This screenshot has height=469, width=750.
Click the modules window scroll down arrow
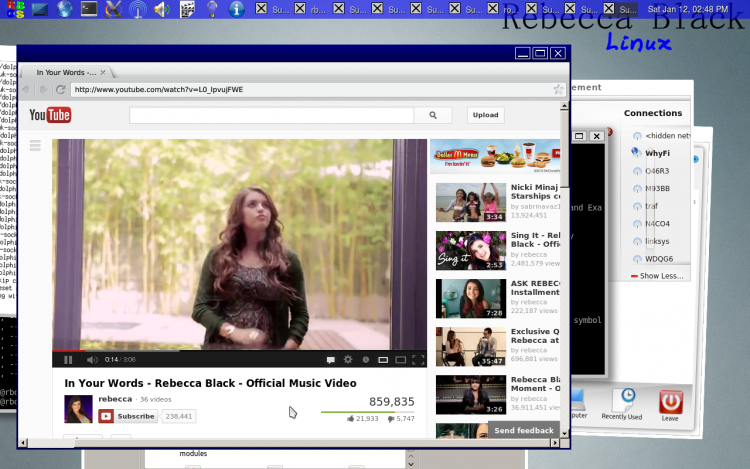(x=410, y=464)
